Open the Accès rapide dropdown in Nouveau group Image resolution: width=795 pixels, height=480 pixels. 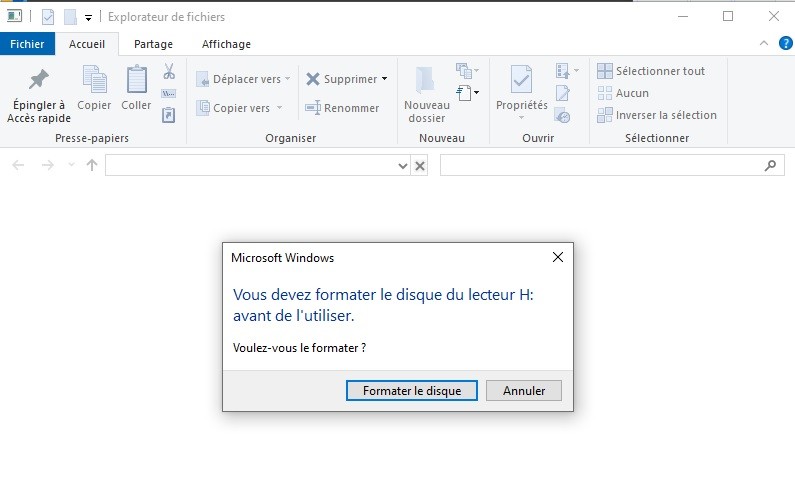tap(467, 93)
